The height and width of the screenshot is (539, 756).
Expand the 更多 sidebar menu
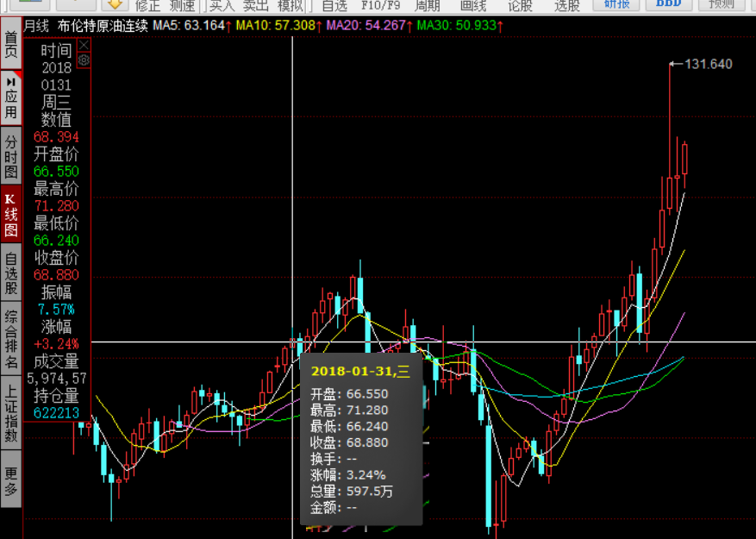[10, 481]
